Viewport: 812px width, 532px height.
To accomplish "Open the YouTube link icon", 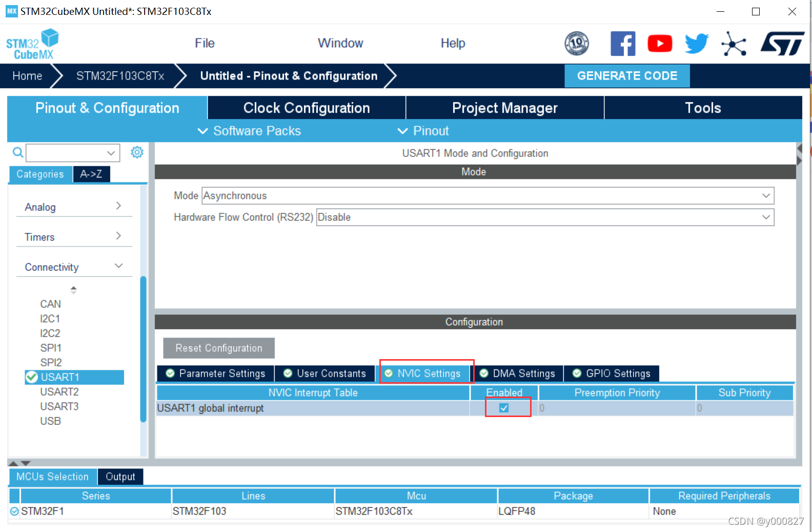I will [660, 44].
